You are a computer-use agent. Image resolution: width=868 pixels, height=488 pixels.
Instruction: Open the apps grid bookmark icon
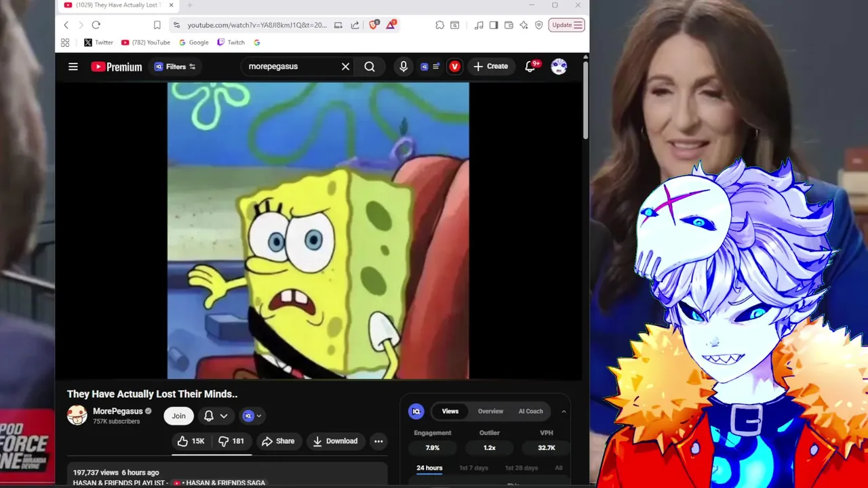point(65,42)
